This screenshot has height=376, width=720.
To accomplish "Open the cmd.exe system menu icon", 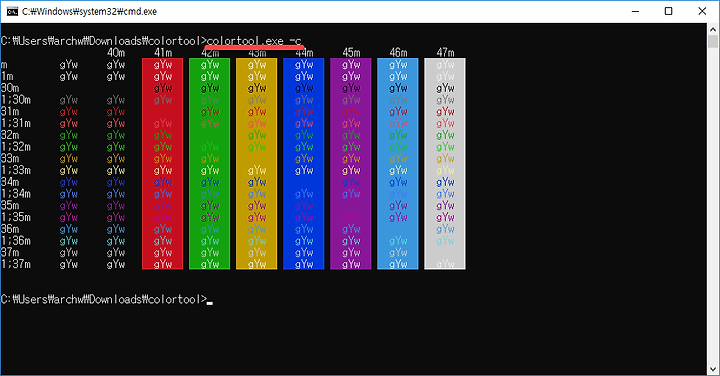I will (x=12, y=11).
